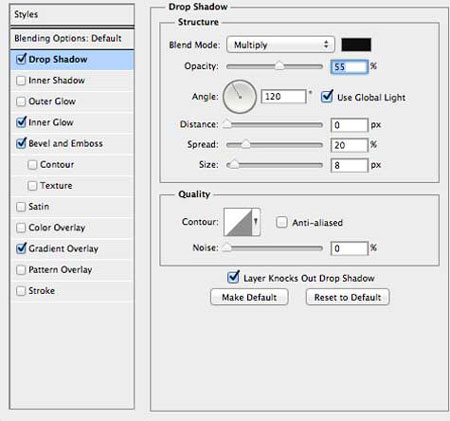Select the Styles list header

[72, 15]
